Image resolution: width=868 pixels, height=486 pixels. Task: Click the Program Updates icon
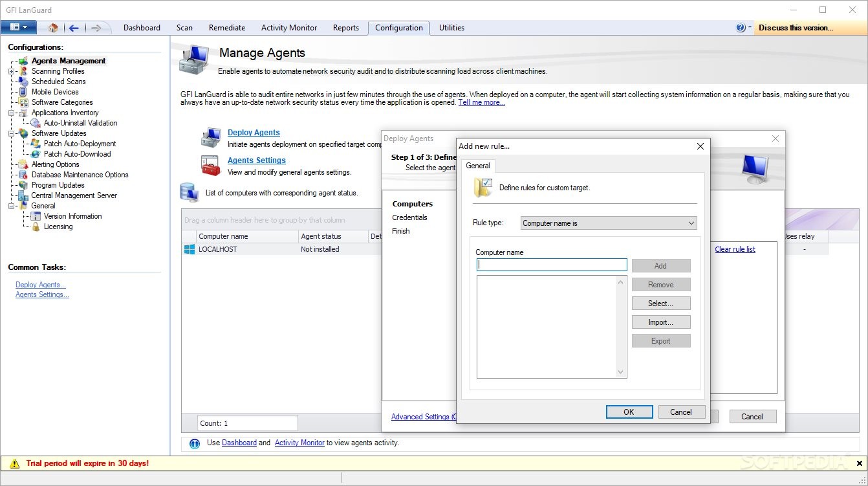[x=23, y=185]
